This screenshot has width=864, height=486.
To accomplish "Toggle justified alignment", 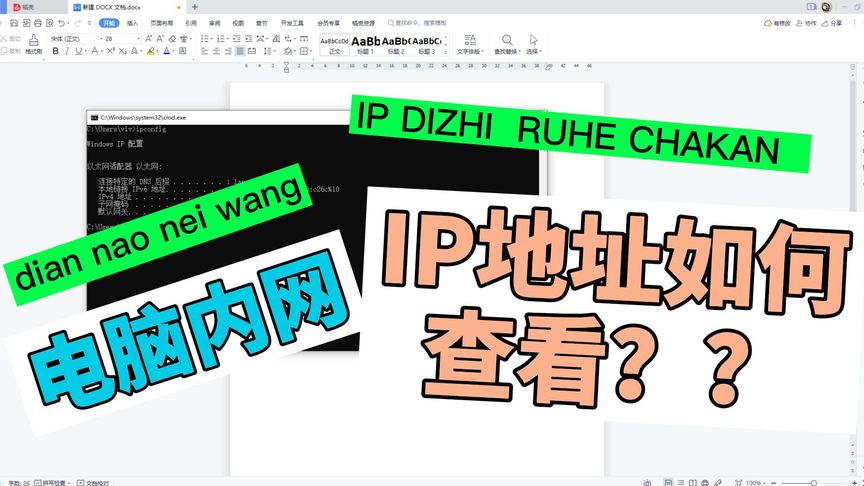I will 240,51.
